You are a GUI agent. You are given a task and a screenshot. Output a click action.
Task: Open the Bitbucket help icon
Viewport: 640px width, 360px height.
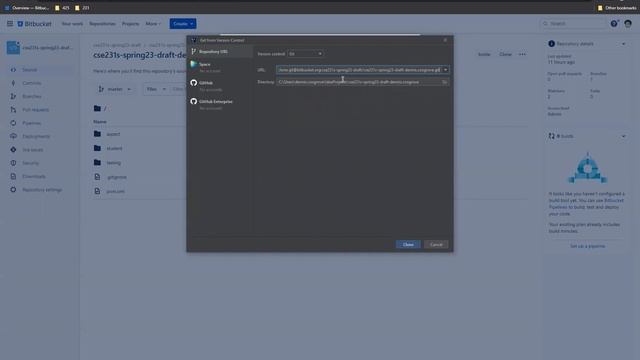614,24
